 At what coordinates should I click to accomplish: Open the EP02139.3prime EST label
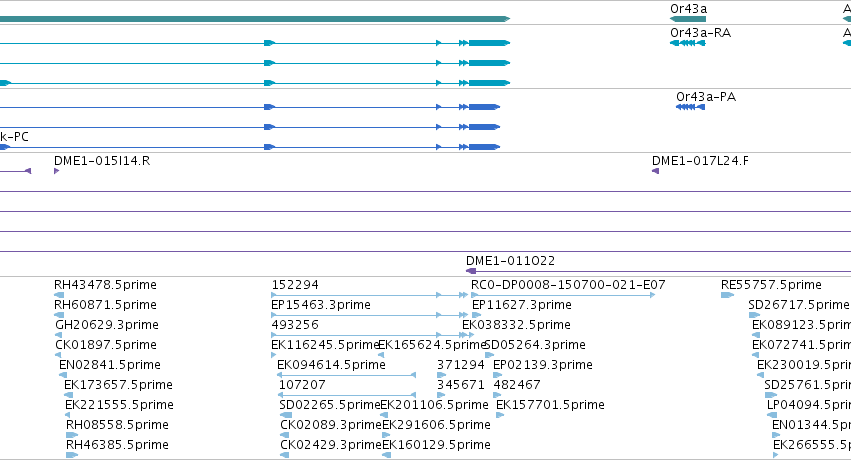click(543, 365)
